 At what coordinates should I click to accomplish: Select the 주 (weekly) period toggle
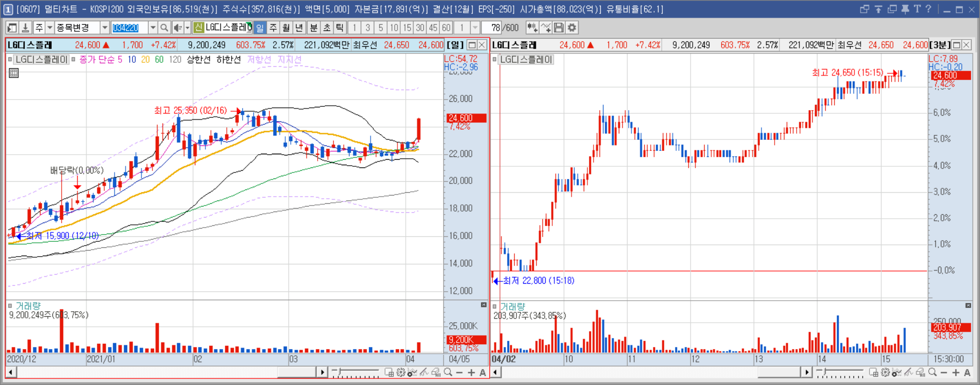click(273, 28)
